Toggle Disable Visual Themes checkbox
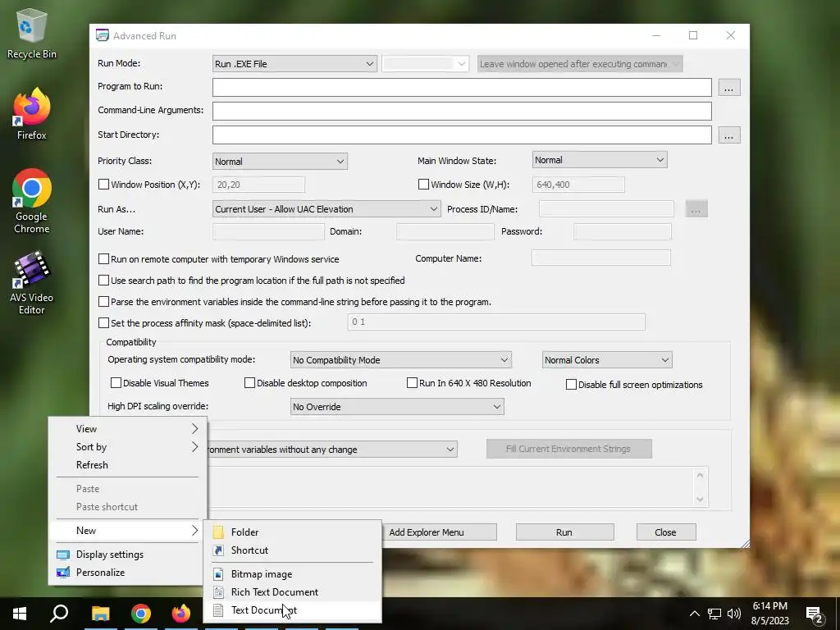 tap(116, 382)
